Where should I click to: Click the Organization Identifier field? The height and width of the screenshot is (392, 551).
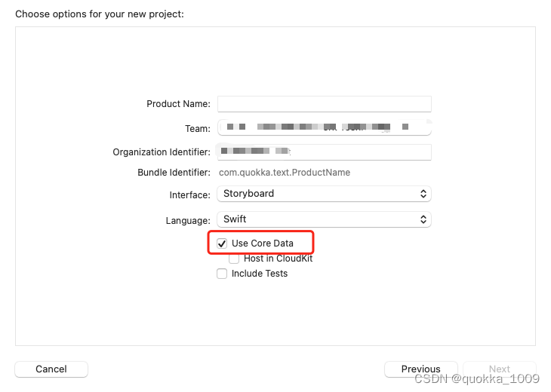[x=324, y=152]
